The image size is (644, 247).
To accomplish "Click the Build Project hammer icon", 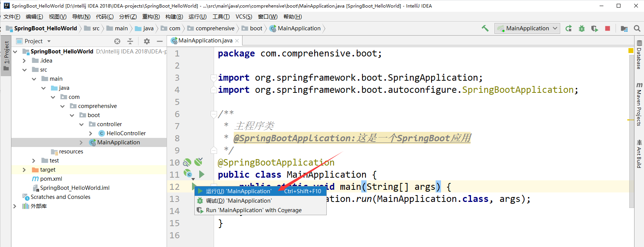I will [485, 28].
